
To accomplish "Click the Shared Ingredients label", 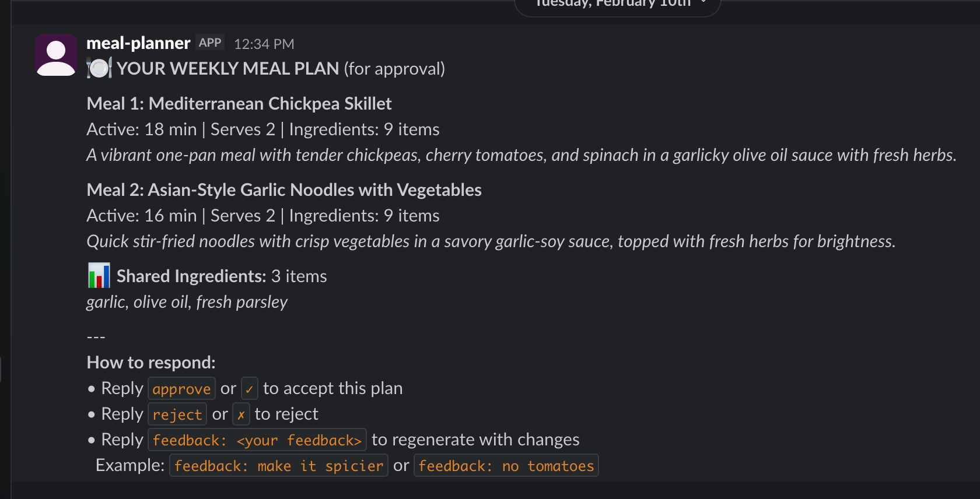I will coord(191,276).
